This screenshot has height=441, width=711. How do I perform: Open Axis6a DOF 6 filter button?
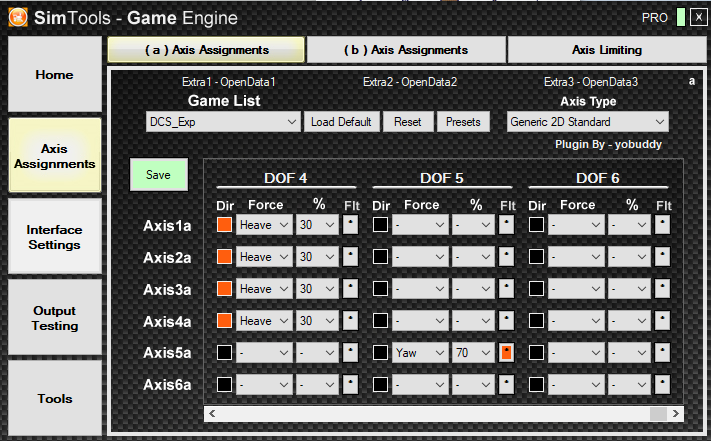point(662,385)
